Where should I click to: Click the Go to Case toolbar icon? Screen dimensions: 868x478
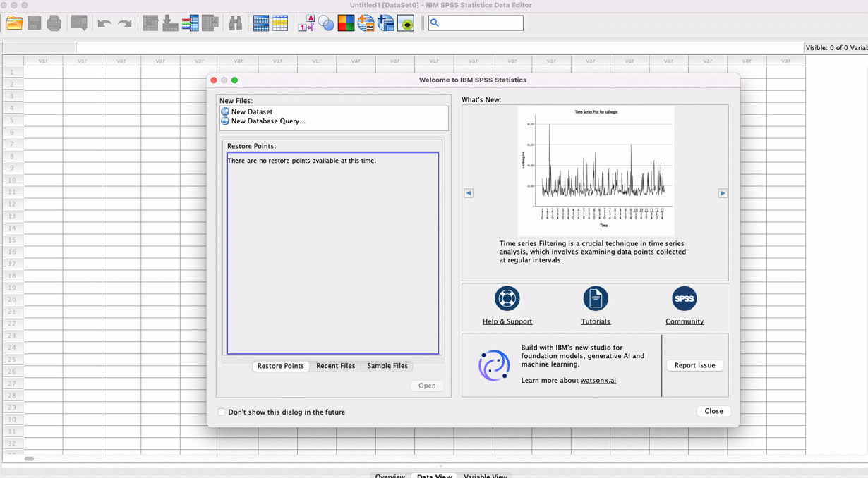(x=150, y=23)
